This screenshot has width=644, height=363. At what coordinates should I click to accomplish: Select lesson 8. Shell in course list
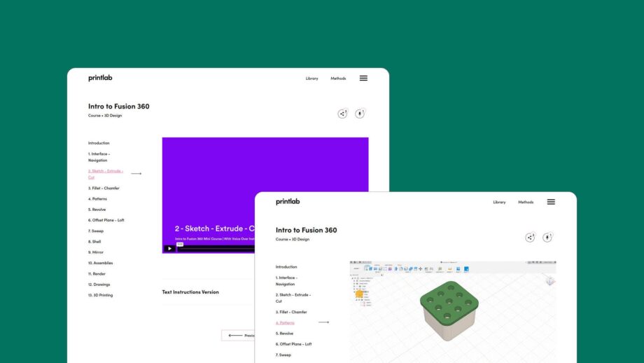94,241
